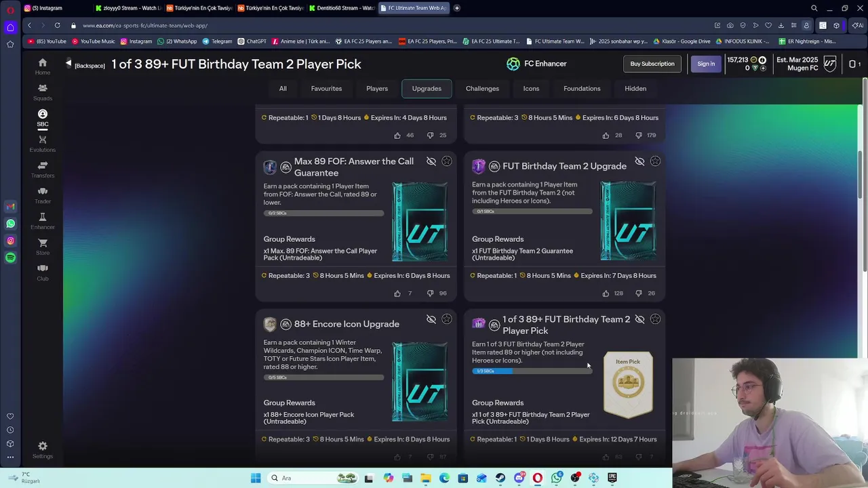Open the Trader sidebar item
868x488 pixels.
[x=42, y=195]
